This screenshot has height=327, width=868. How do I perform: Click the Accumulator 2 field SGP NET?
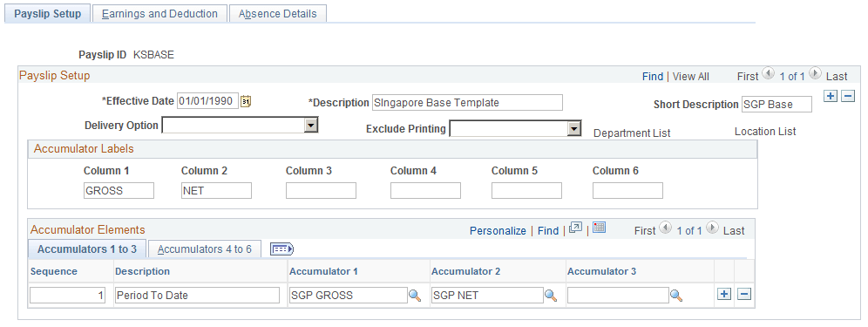(487, 296)
